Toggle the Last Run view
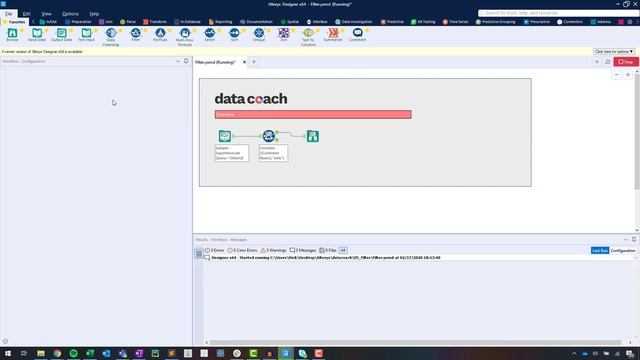 point(600,250)
